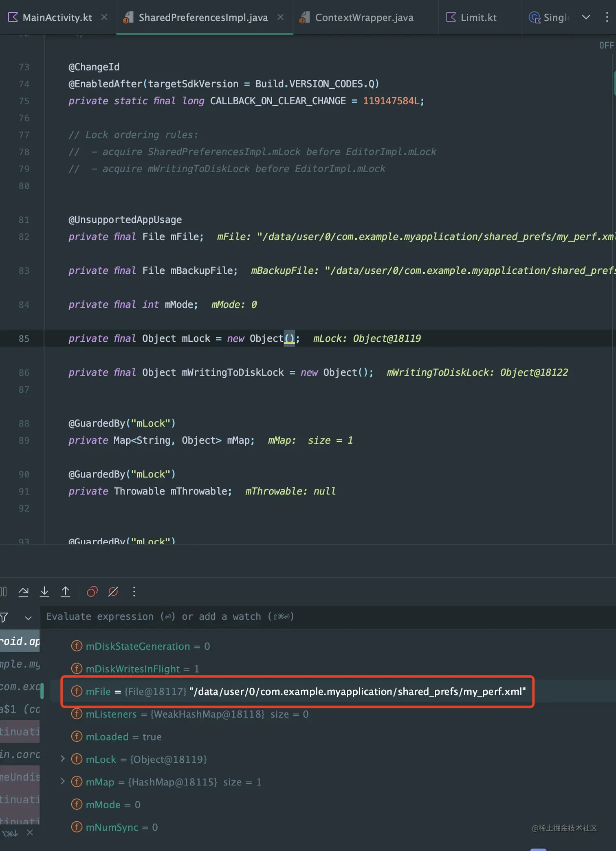
Task: Open the View Breakpoints dialog icon
Action: pos(92,592)
